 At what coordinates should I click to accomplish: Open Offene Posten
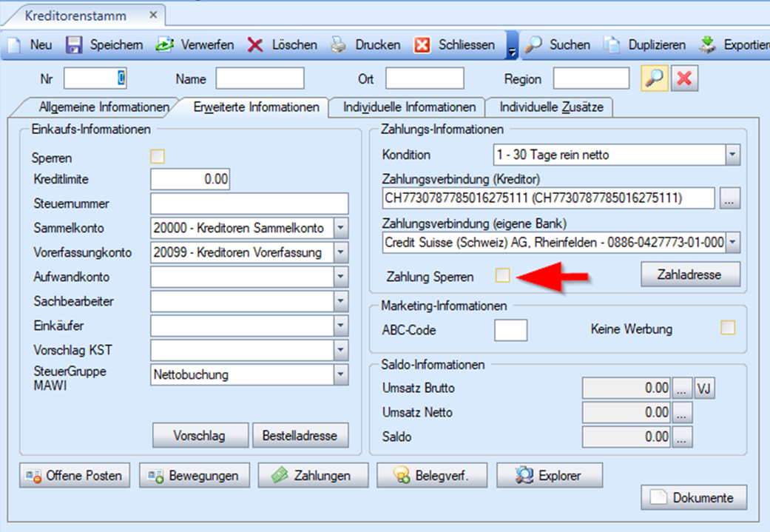75,475
